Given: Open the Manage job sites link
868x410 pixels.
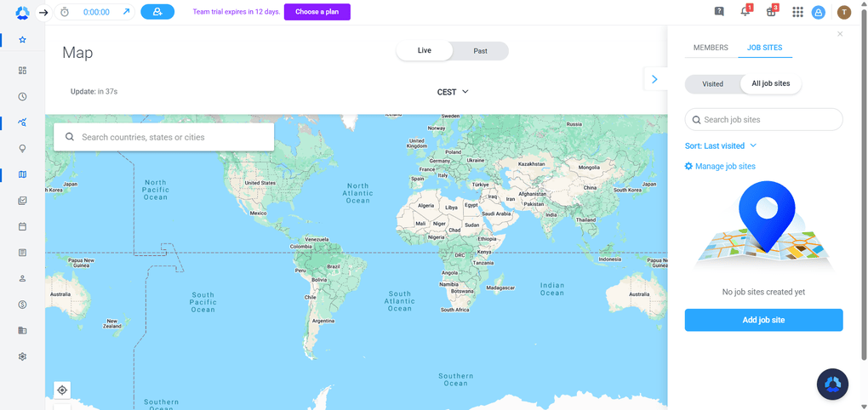Looking at the screenshot, I should click(720, 166).
